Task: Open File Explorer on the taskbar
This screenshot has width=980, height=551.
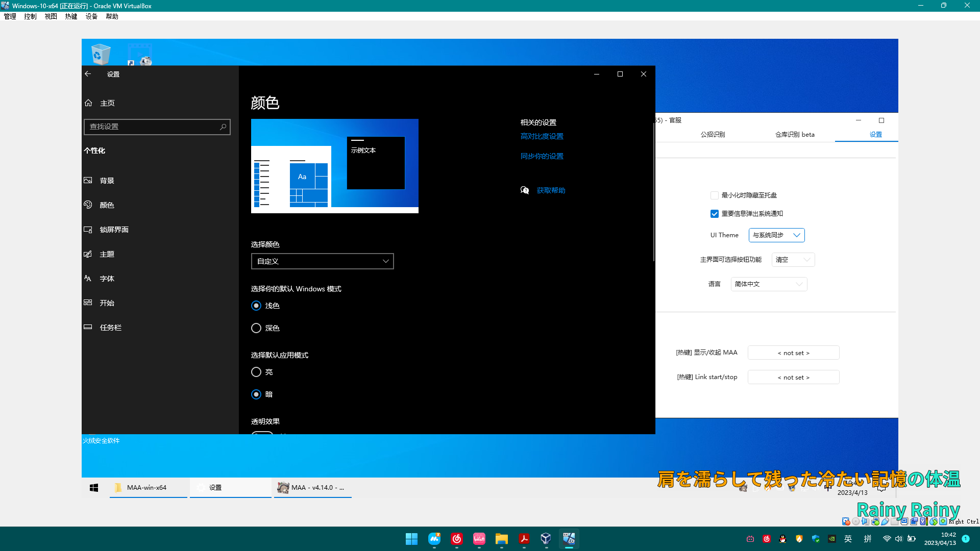Action: click(x=501, y=539)
